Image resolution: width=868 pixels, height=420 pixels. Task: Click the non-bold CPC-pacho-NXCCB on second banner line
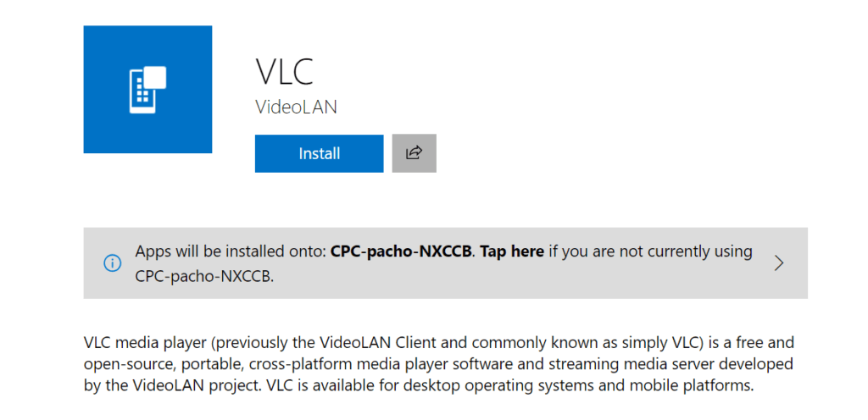203,276
